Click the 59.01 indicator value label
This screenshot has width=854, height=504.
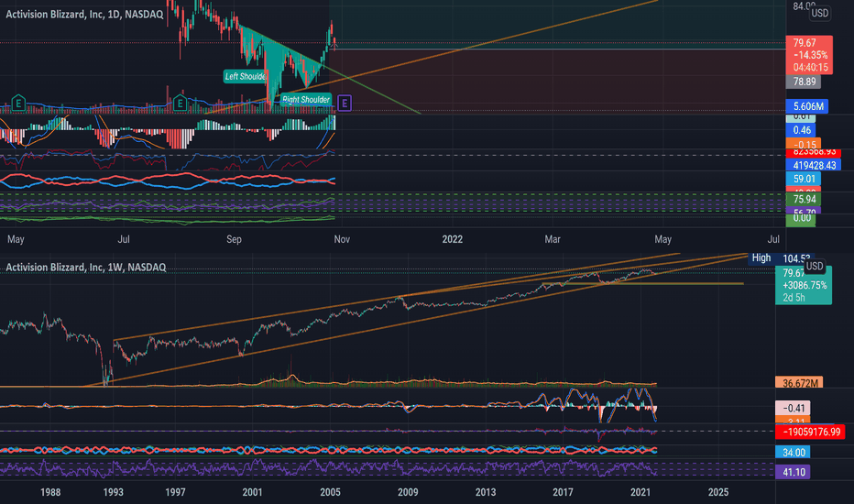click(x=804, y=179)
